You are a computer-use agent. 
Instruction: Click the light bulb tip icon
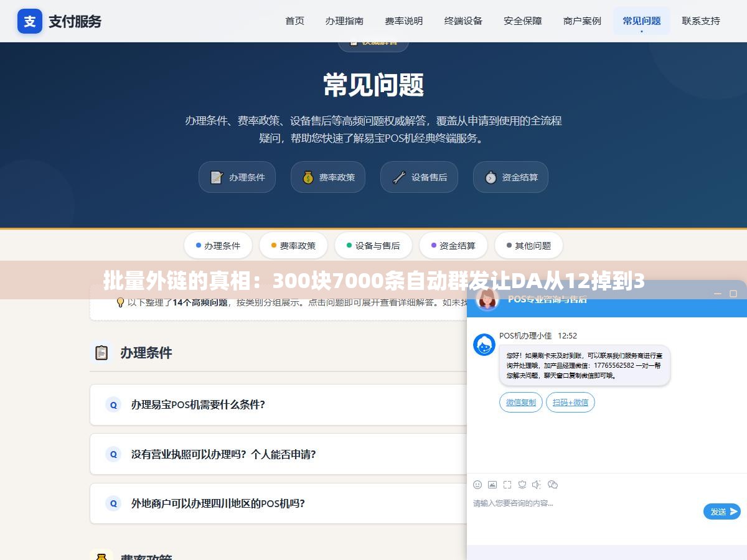click(121, 302)
